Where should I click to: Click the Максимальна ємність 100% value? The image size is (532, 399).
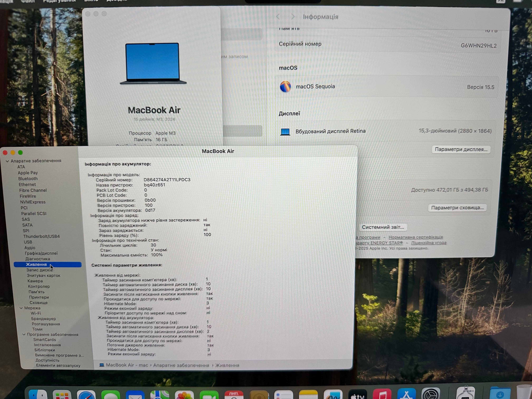coord(157,255)
